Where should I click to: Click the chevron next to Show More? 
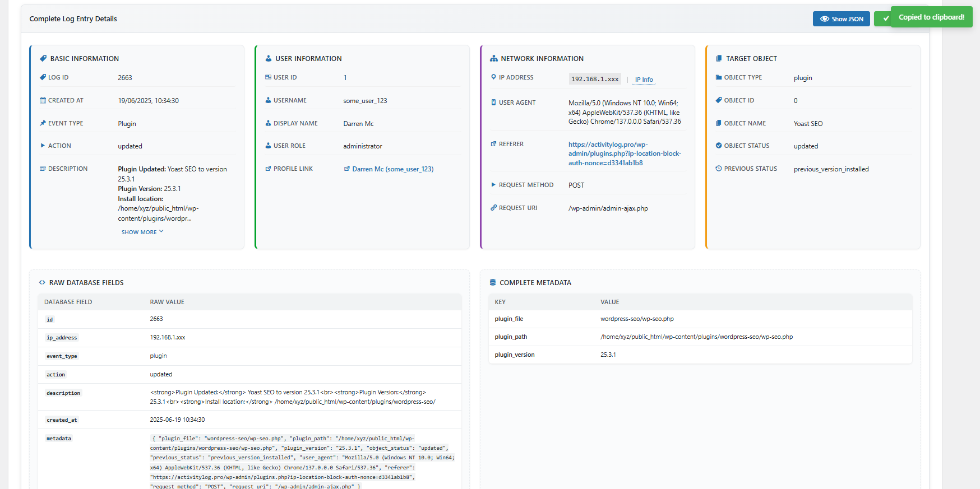click(161, 231)
